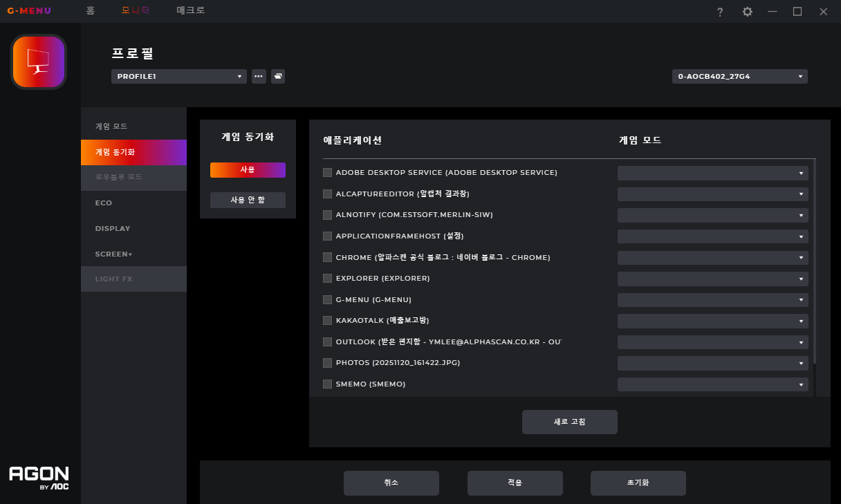Click the monitor device icon in sidebar
Screen dimensions: 841x504
point(39,62)
